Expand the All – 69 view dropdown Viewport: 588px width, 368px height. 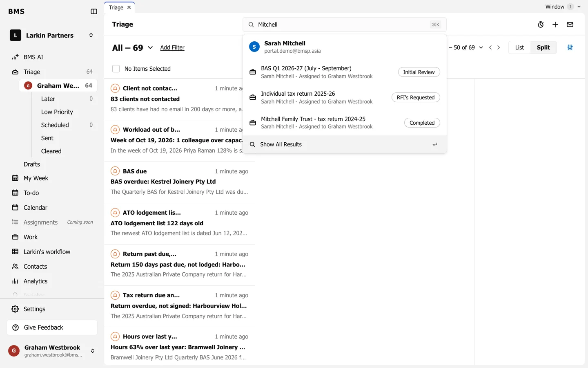click(133, 47)
